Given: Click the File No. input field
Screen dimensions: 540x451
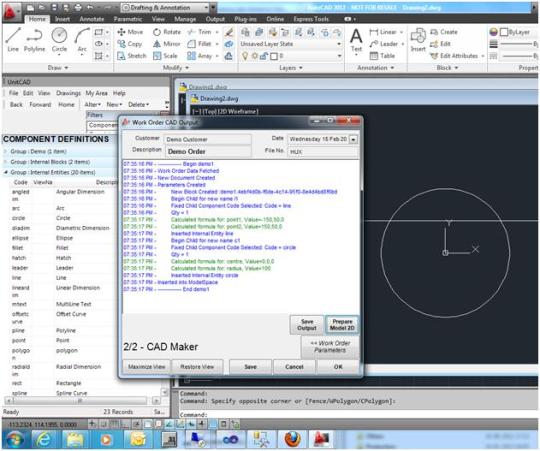Looking at the screenshot, I should click(x=322, y=151).
